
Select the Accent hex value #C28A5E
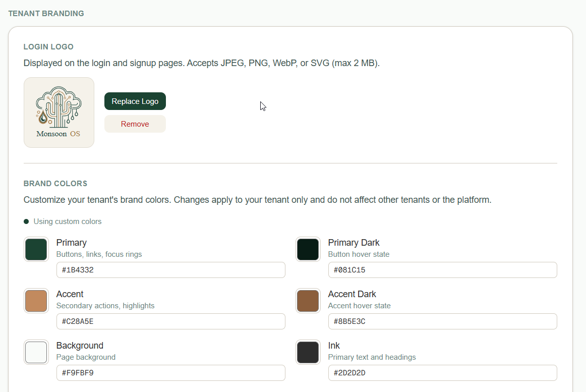pyautogui.click(x=170, y=321)
